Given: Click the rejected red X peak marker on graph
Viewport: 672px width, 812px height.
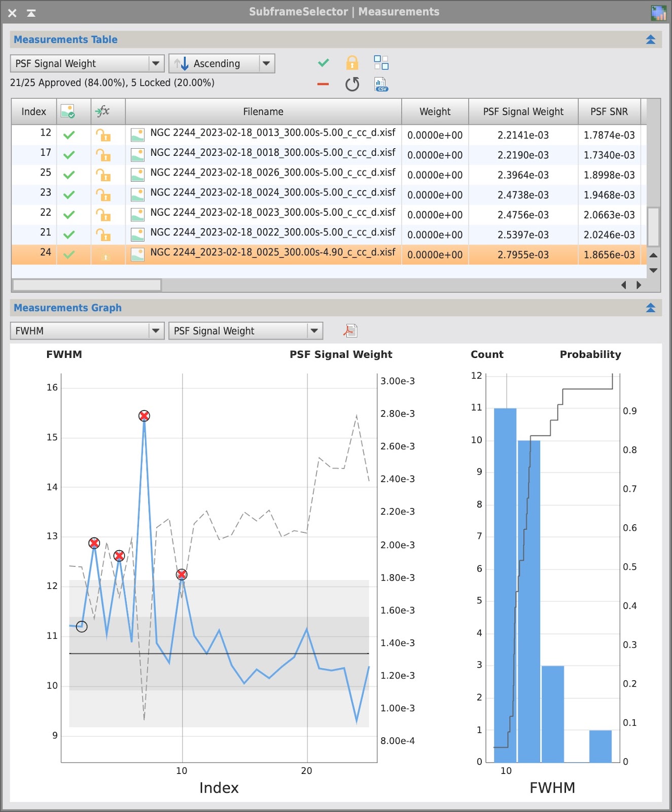Looking at the screenshot, I should pyautogui.click(x=145, y=416).
